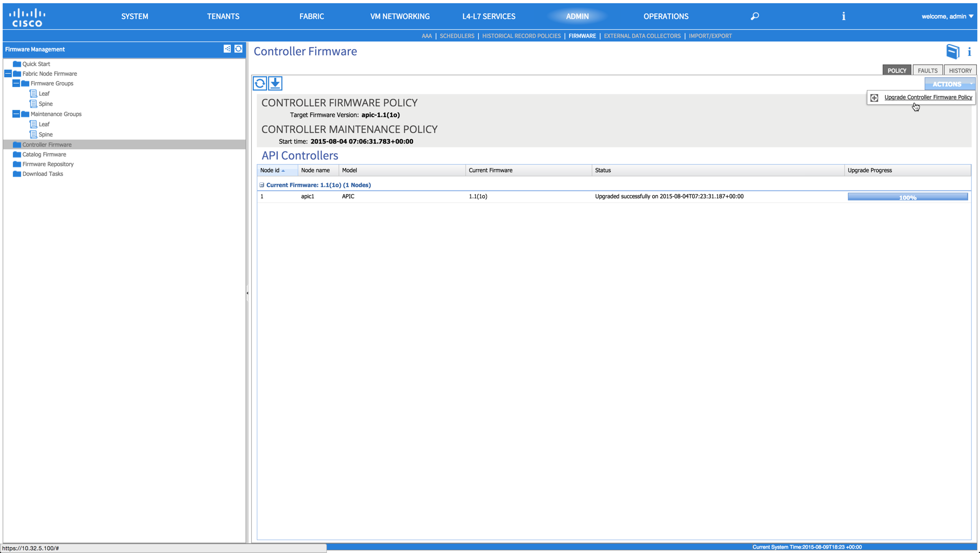Click the Current System Time status entry

click(807, 547)
